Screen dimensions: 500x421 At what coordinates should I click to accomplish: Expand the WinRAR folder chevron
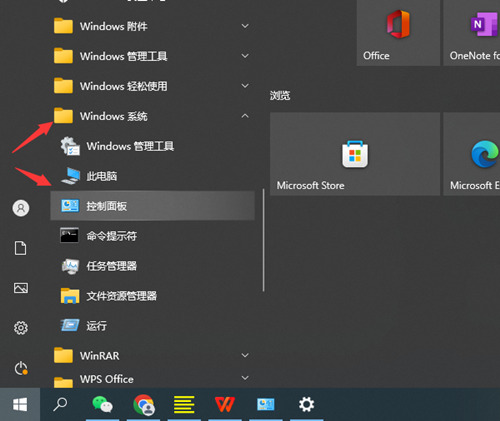245,355
